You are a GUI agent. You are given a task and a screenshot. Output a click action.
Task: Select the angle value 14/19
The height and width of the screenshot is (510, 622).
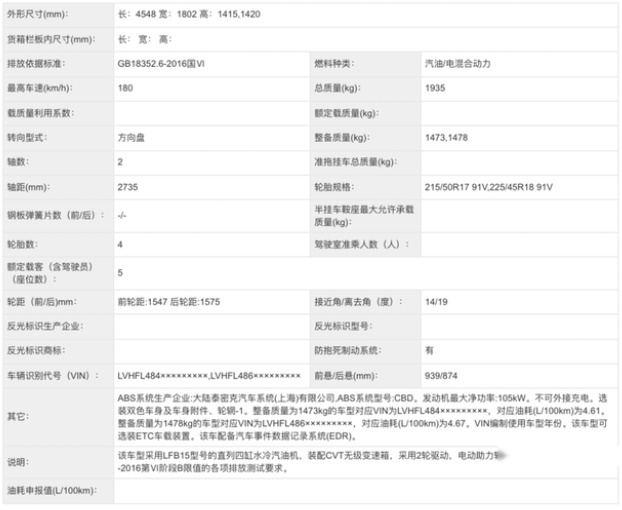click(x=436, y=302)
